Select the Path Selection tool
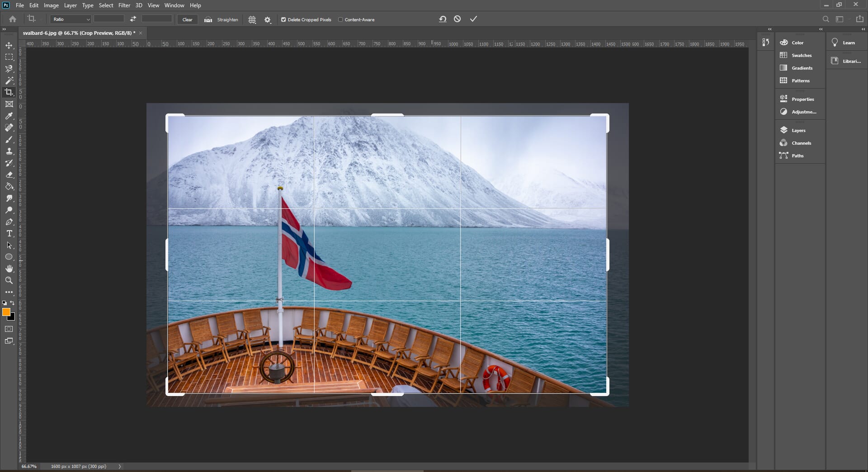The width and height of the screenshot is (868, 472). coord(9,245)
